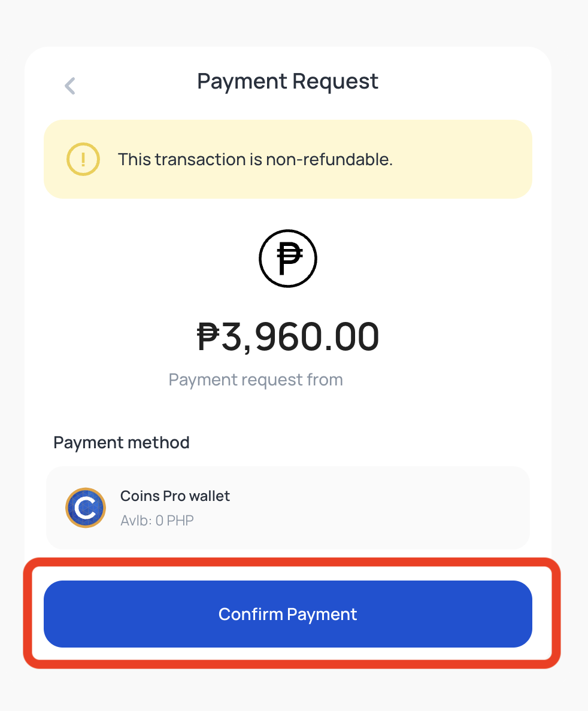Go back using the left chevron
This screenshot has height=711, width=588.
[70, 86]
